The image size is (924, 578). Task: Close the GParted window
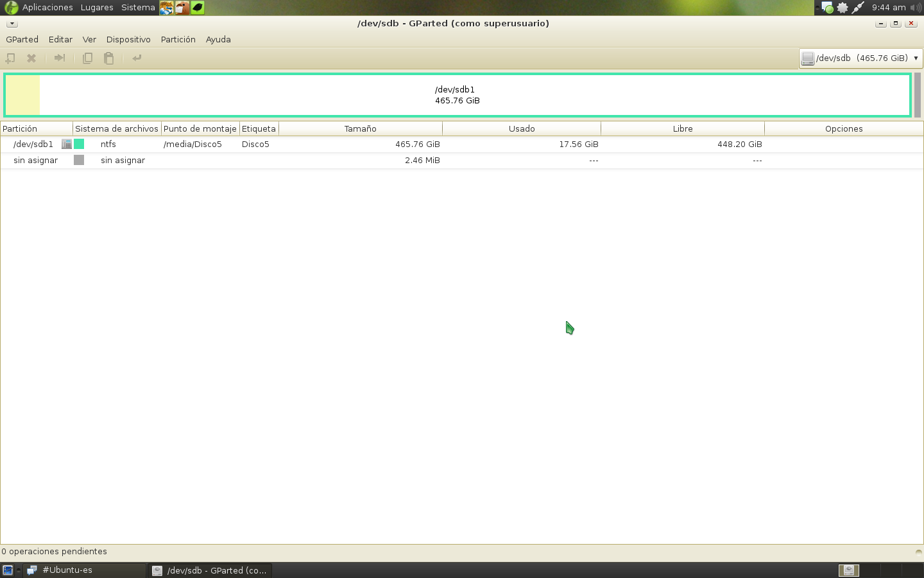911,24
